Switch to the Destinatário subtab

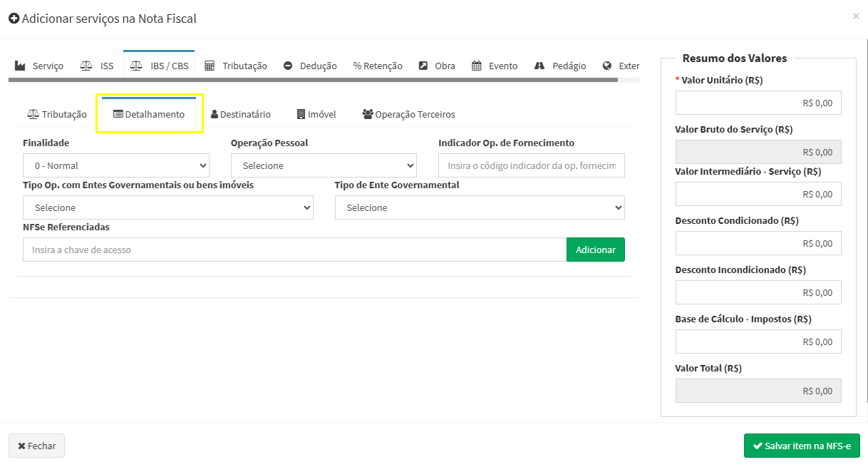click(241, 114)
